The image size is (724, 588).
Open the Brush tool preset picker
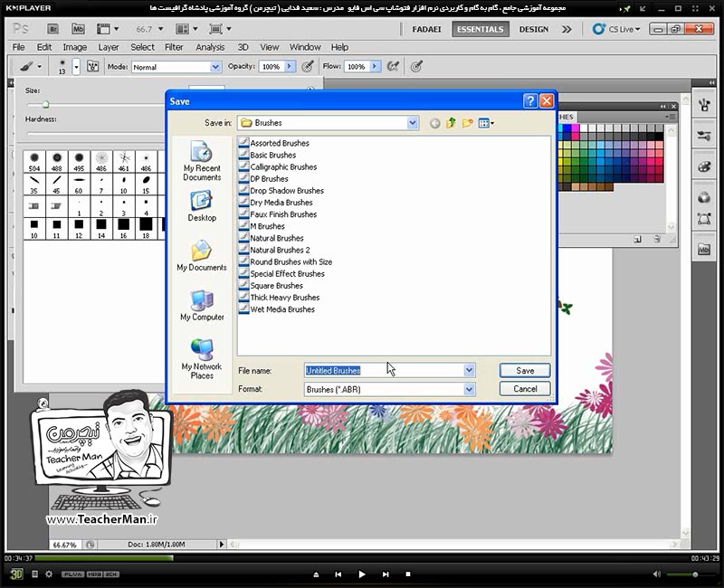pos(31,66)
